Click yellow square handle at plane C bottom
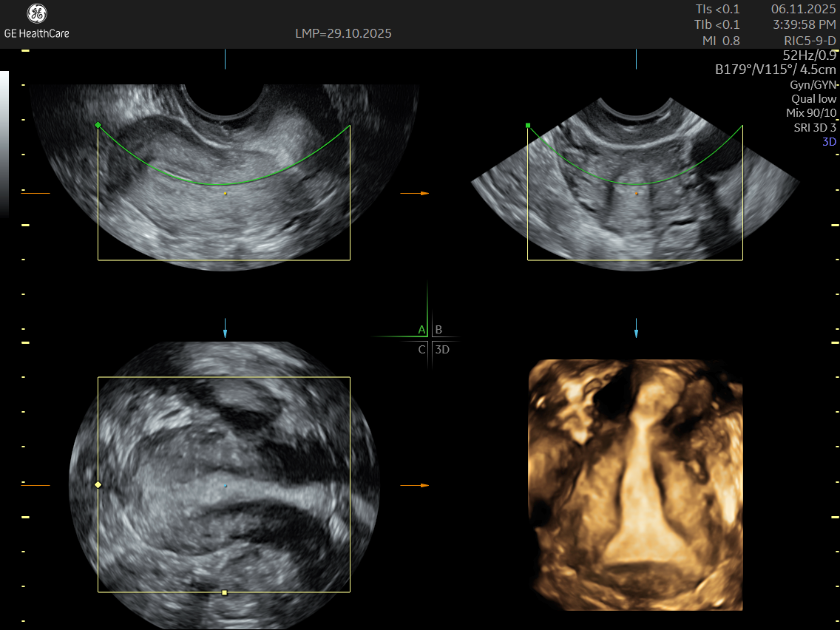The width and height of the screenshot is (840, 630). click(224, 592)
